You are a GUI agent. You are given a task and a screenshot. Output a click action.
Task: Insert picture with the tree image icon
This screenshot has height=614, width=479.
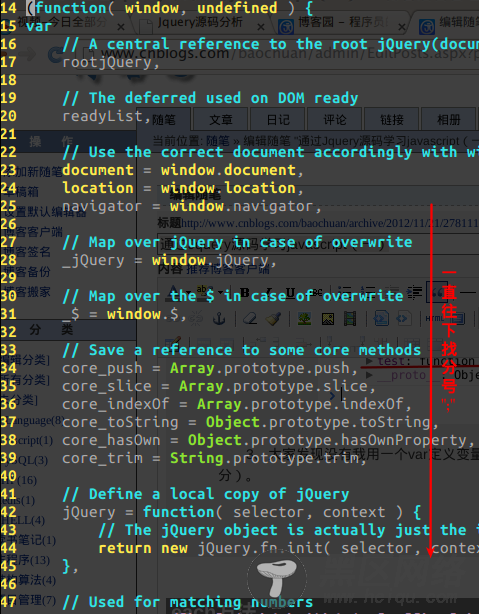coord(304,319)
